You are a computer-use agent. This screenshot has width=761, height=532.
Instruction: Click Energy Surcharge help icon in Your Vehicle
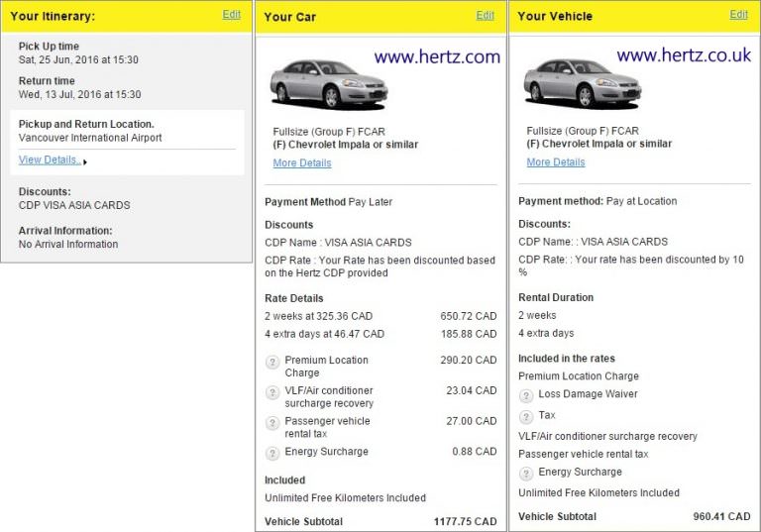tap(526, 473)
